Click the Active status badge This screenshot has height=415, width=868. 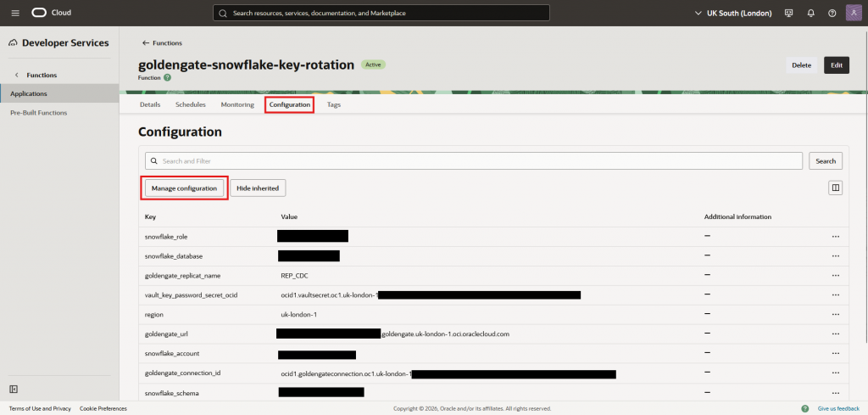point(373,64)
